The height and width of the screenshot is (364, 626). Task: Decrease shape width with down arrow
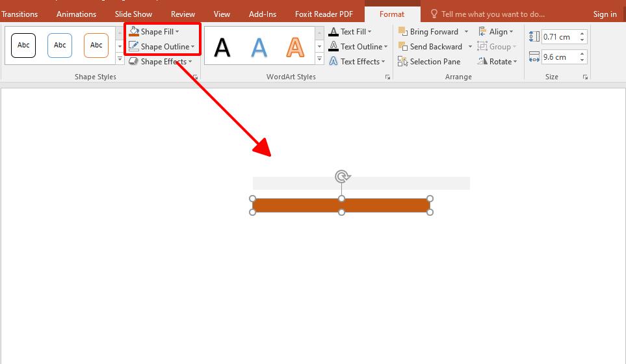pos(582,60)
